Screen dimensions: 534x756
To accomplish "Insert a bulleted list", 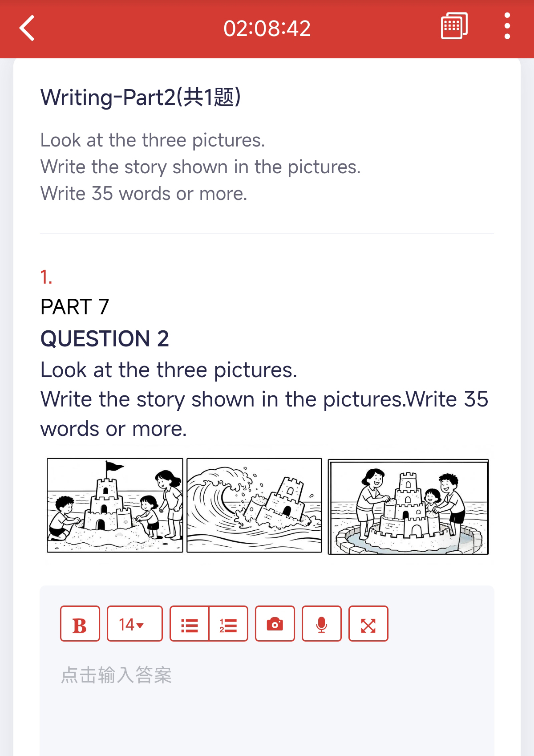I will (x=190, y=624).
